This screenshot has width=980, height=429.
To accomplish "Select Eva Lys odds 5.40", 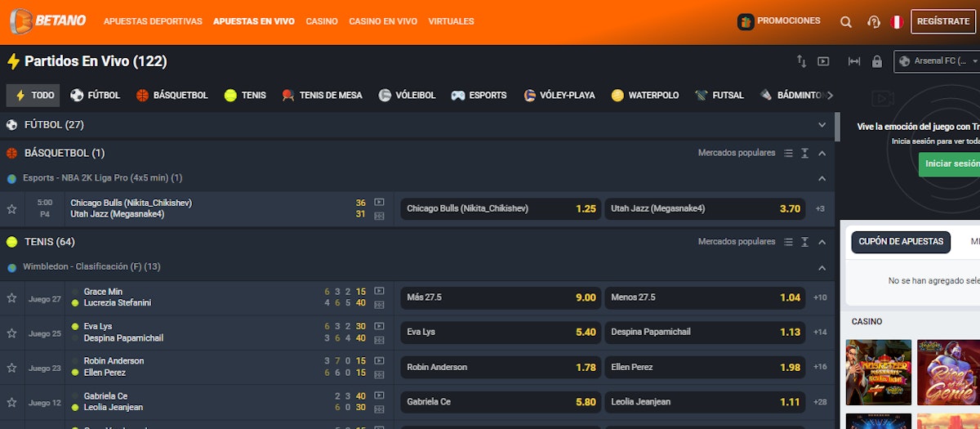I will 501,333.
